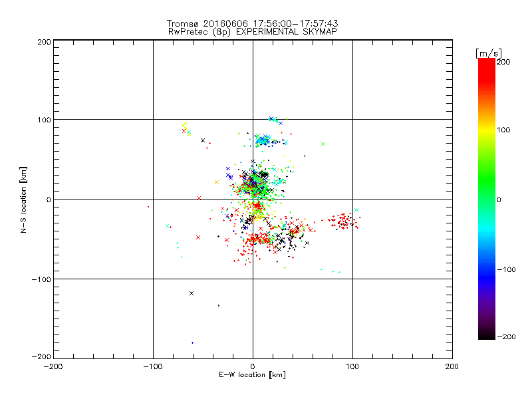
Task: Click the black bottom of the colorbar
Action: pos(487,334)
